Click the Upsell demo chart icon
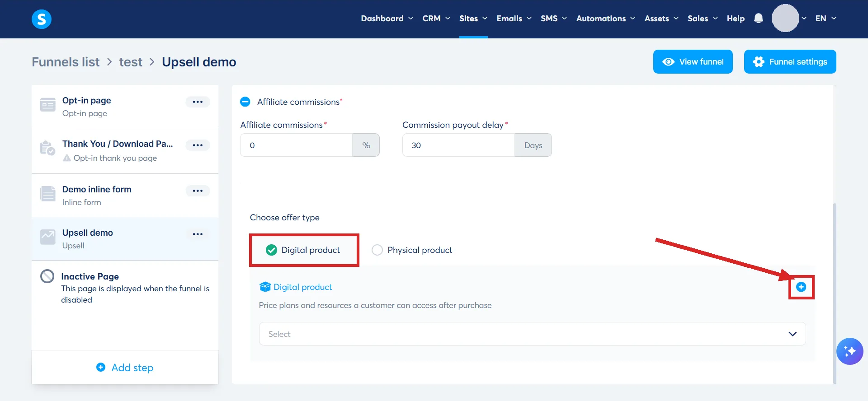 tap(48, 237)
